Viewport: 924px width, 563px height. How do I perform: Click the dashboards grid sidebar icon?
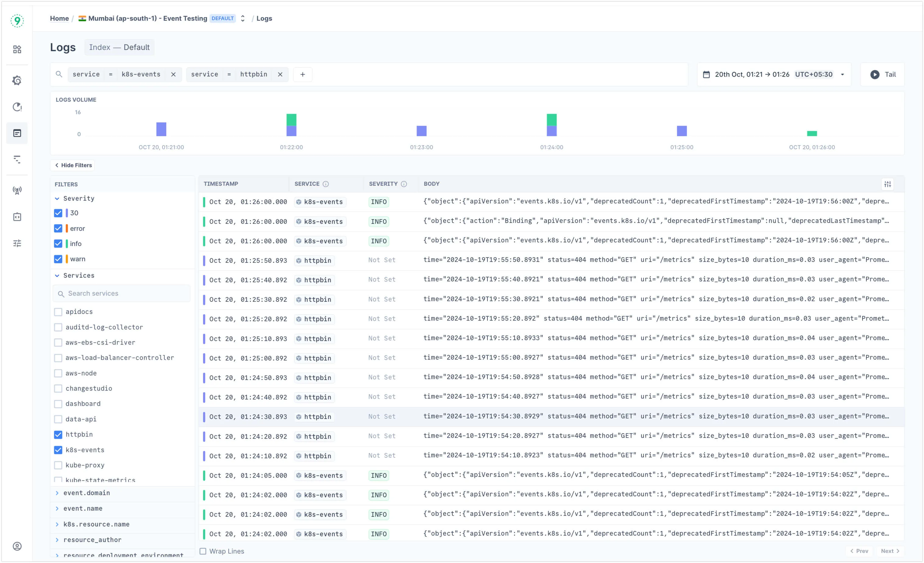(x=17, y=49)
